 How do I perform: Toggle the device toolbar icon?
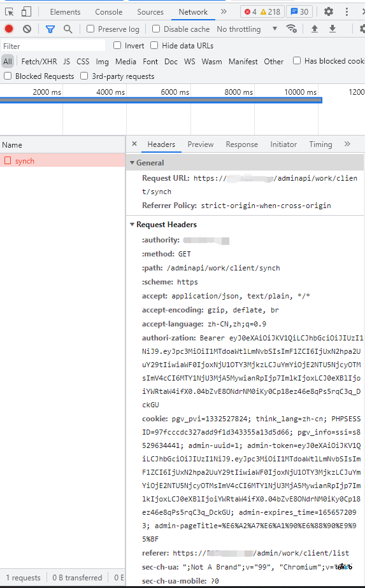(26, 12)
